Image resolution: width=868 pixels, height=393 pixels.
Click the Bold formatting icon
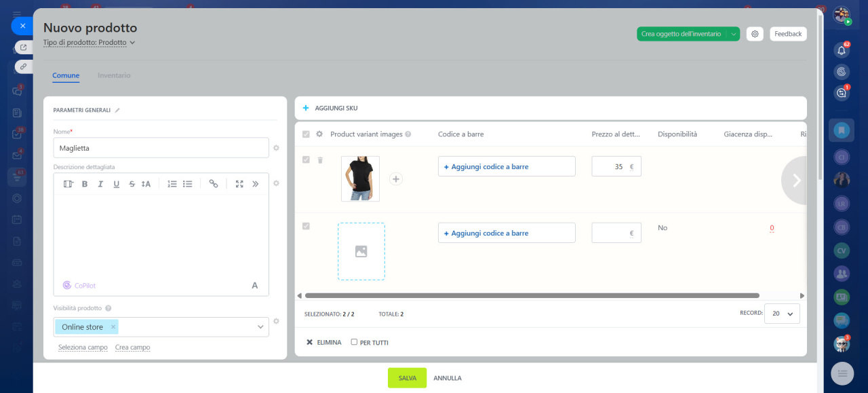coord(85,184)
